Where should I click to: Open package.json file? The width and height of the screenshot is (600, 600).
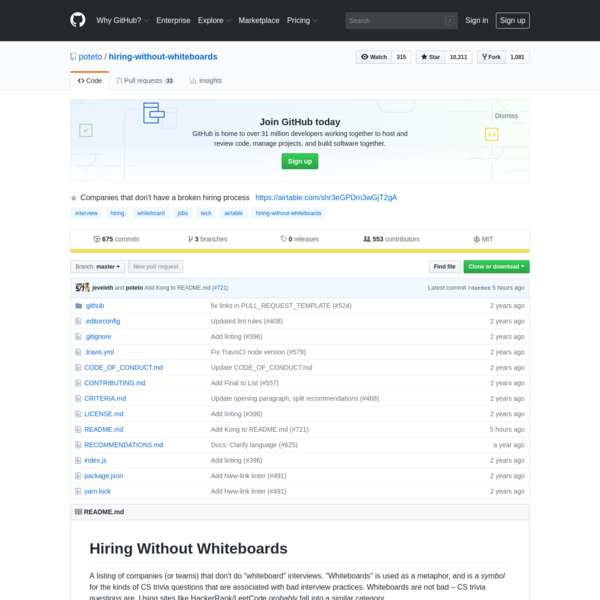click(x=104, y=476)
